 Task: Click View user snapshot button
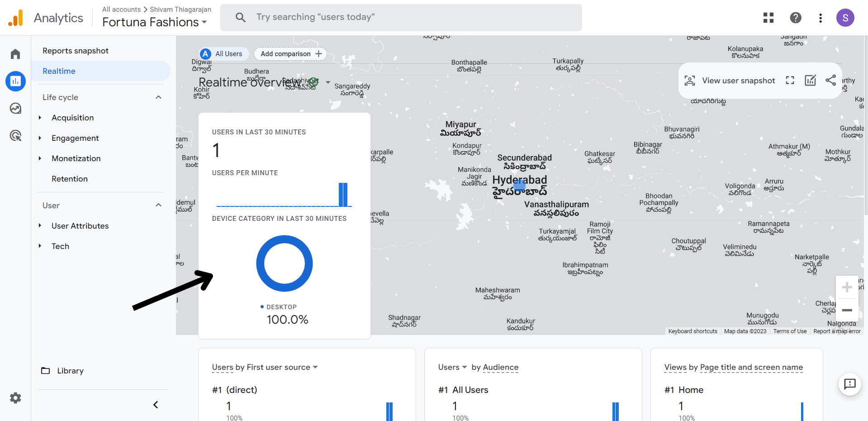click(729, 81)
